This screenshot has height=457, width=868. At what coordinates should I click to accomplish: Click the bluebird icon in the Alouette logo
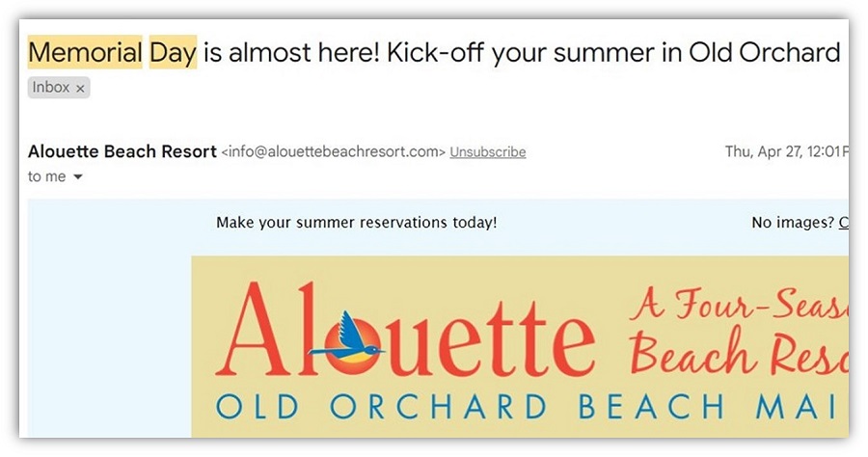tap(346, 336)
